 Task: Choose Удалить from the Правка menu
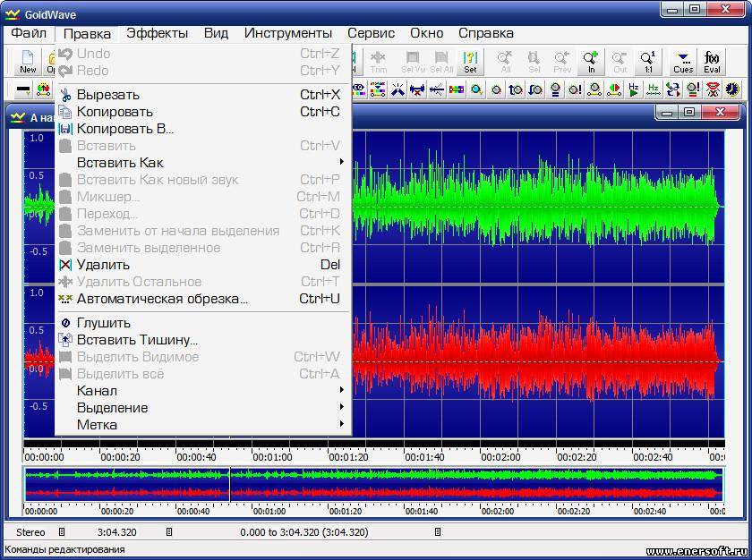tap(203, 265)
